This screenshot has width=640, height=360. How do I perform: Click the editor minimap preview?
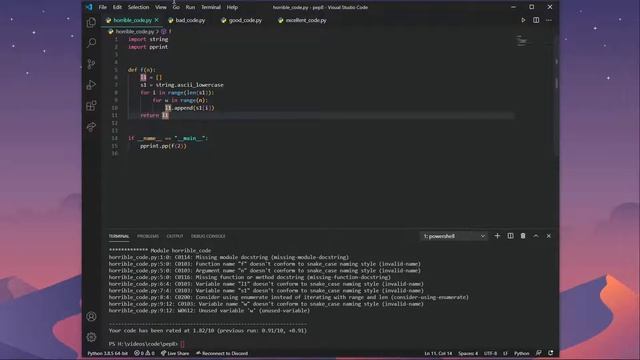coord(522,40)
